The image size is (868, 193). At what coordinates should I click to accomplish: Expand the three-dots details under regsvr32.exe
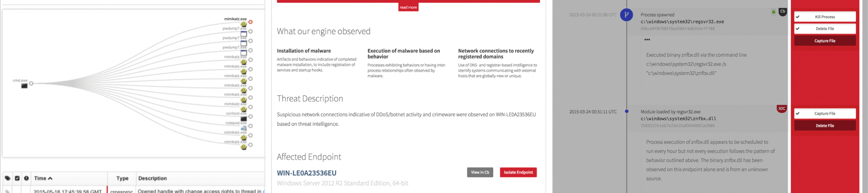[x=647, y=40]
